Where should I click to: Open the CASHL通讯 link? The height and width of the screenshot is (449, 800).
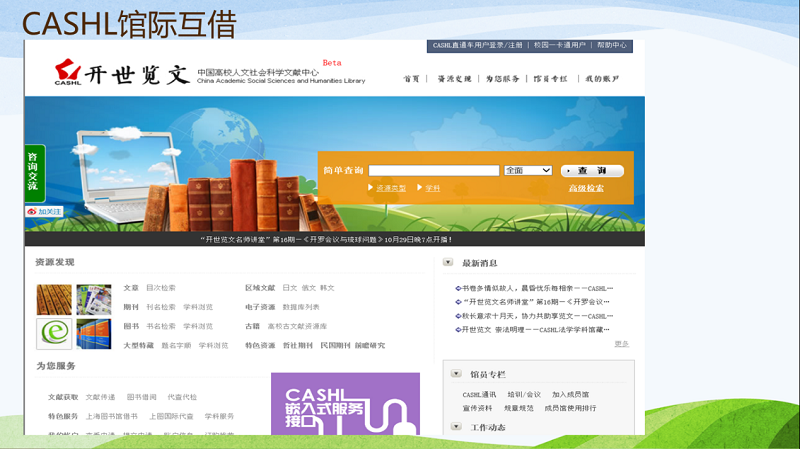click(479, 394)
